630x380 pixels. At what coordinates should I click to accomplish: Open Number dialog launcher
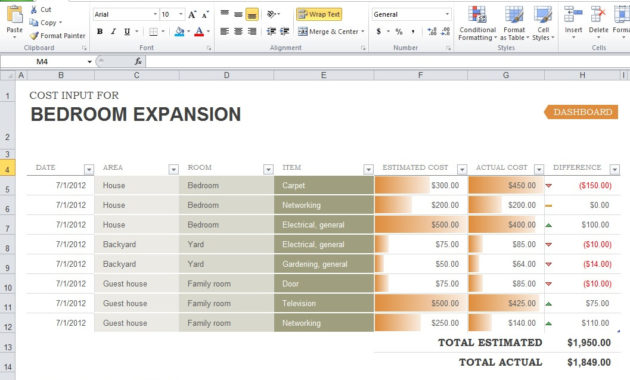[448, 48]
